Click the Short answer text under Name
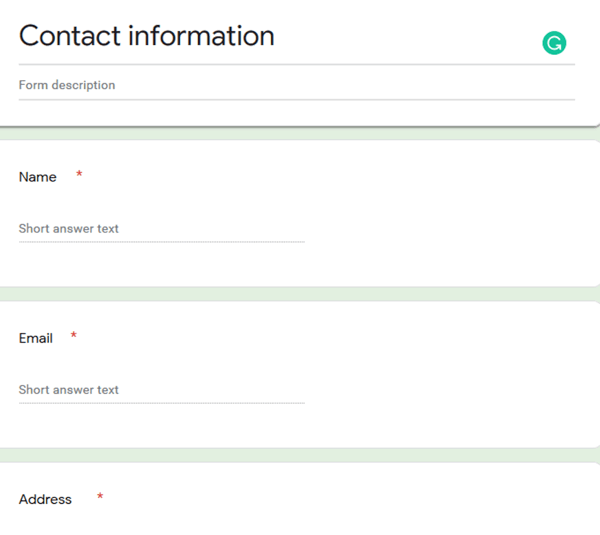600x535 pixels. [x=69, y=229]
